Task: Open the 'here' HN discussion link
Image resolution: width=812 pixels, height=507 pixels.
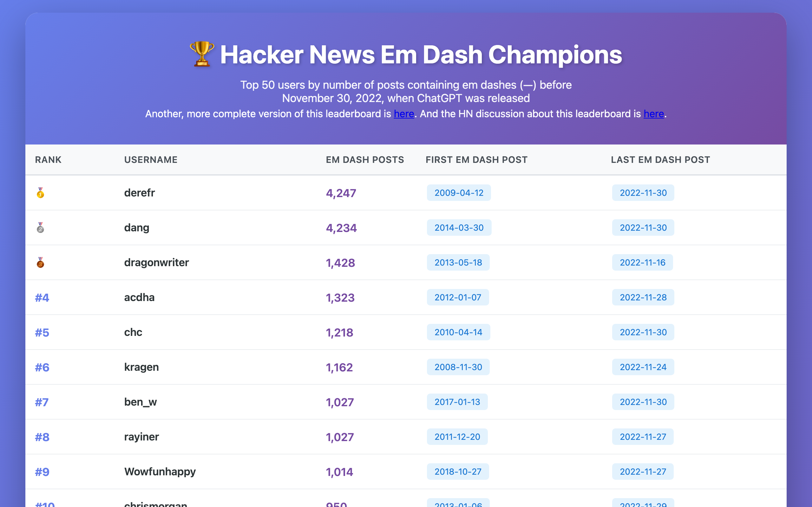Action: pyautogui.click(x=653, y=114)
